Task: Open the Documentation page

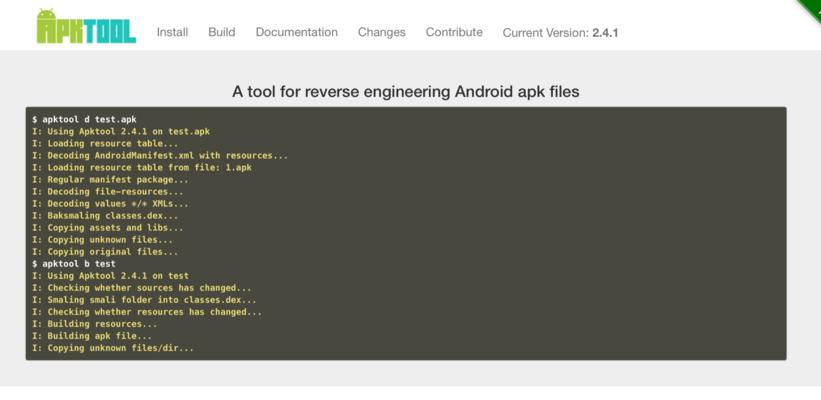Action: click(x=296, y=32)
